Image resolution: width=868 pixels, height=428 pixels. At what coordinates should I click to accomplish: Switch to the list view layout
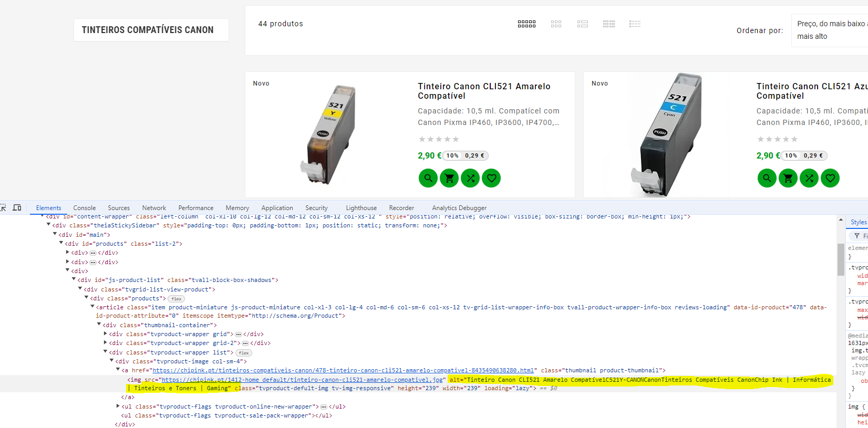pyautogui.click(x=582, y=24)
